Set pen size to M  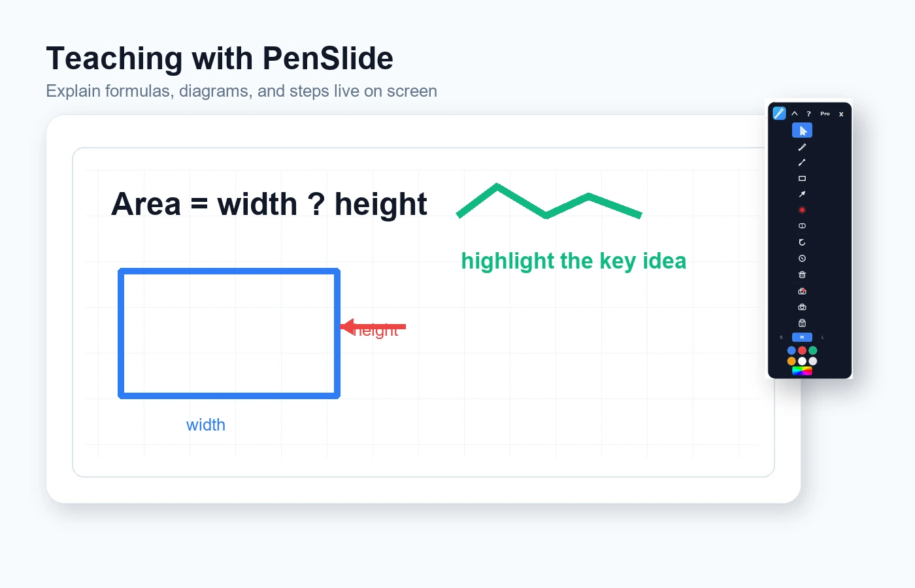(802, 337)
